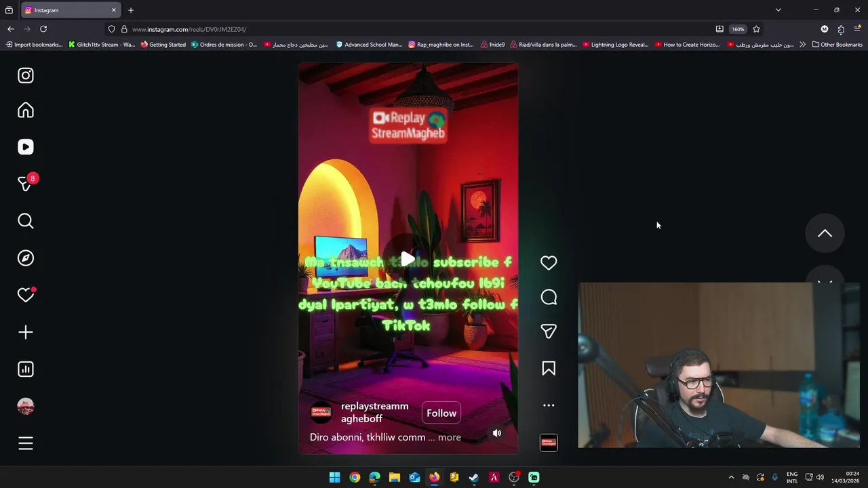Open 'Glitch1ttv Stream' bookmark
The image size is (868, 488).
(x=102, y=45)
